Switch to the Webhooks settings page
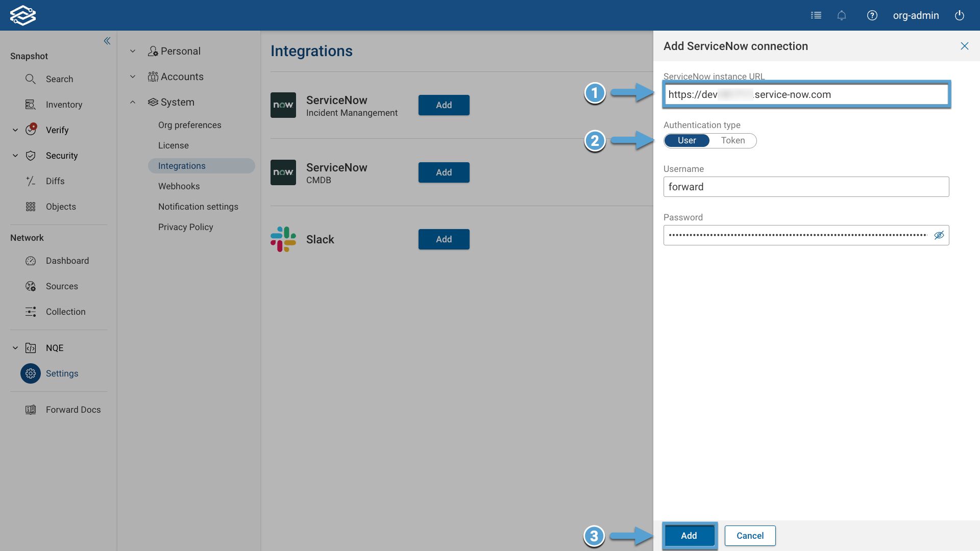Viewport: 980px width, 551px height. click(179, 186)
